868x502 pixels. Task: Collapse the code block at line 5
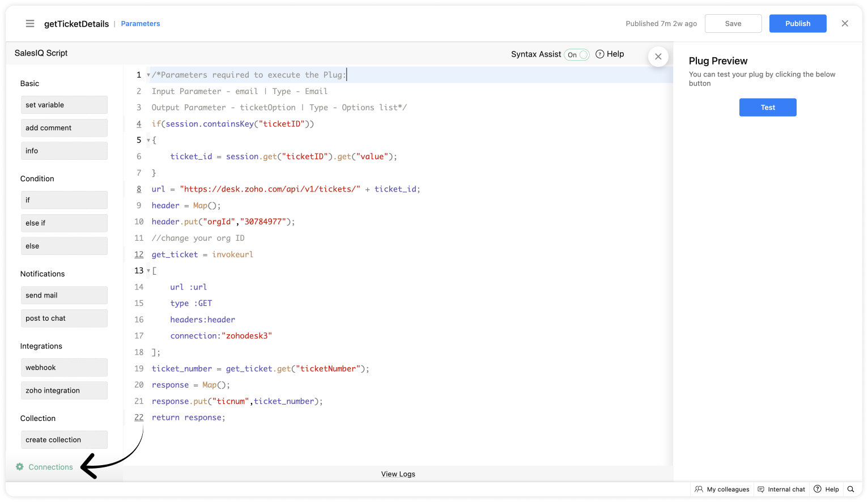pyautogui.click(x=148, y=141)
